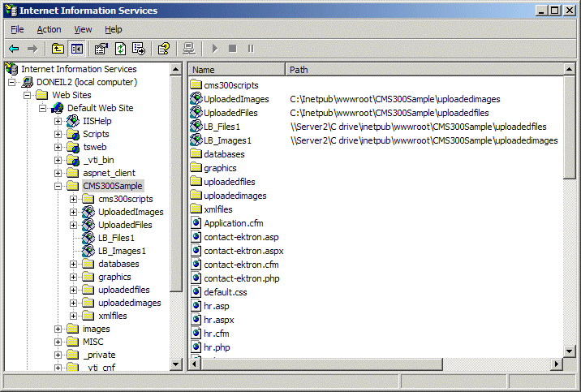Toggle the Show/Hide Console Tree button

(x=76, y=49)
